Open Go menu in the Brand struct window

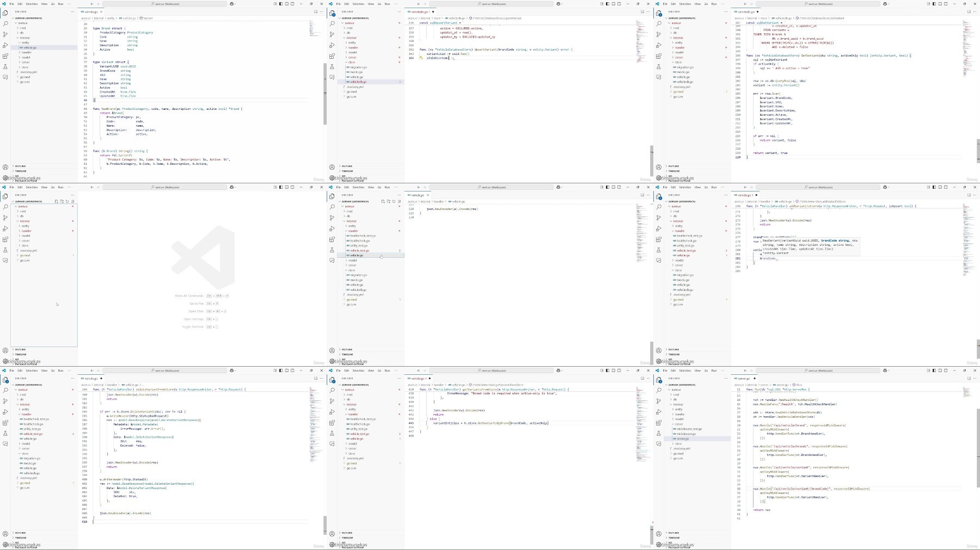53,4
